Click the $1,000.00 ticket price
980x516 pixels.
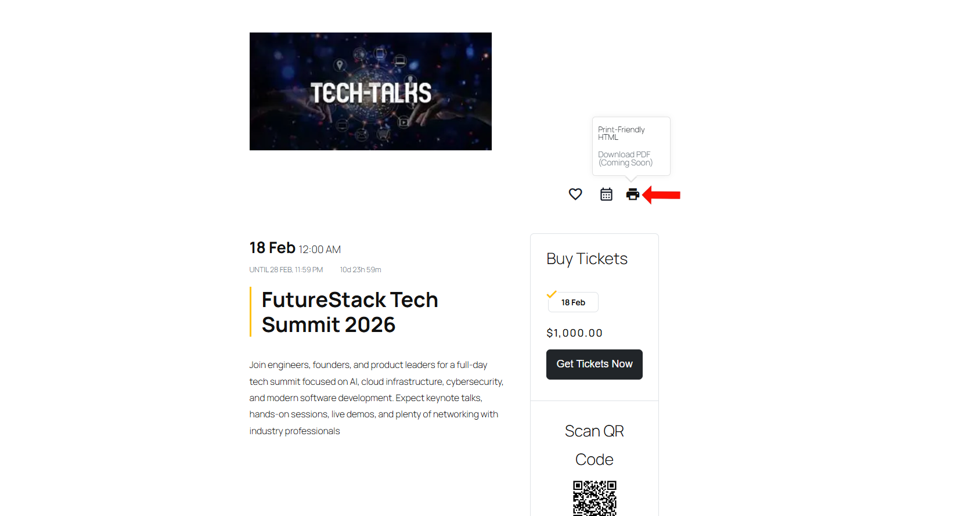tap(574, 333)
